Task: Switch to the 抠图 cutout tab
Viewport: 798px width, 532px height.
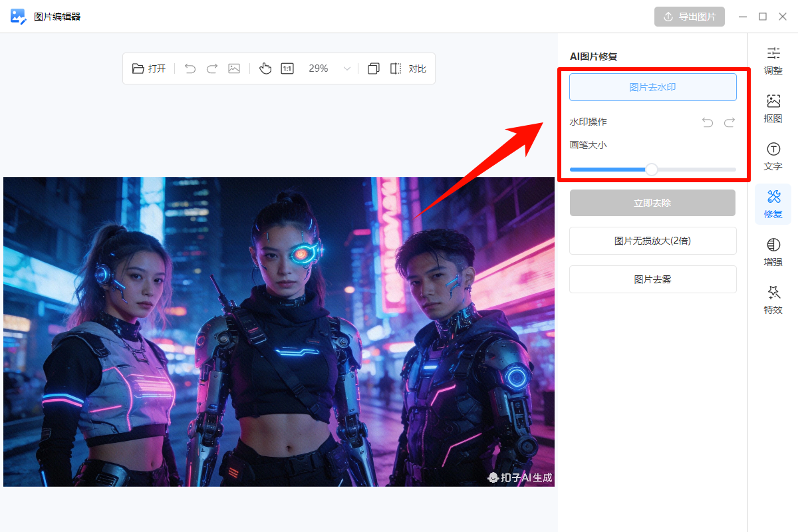Action: tap(773, 108)
